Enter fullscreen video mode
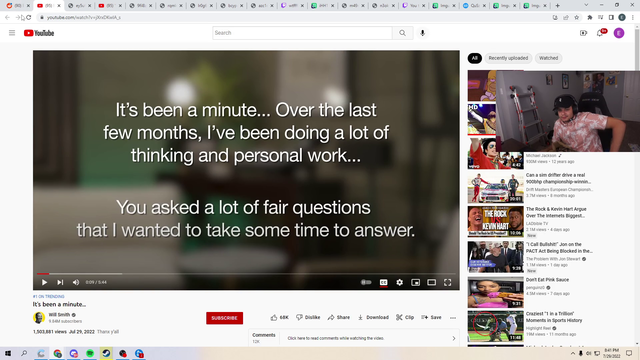The image size is (640, 360). point(447,282)
